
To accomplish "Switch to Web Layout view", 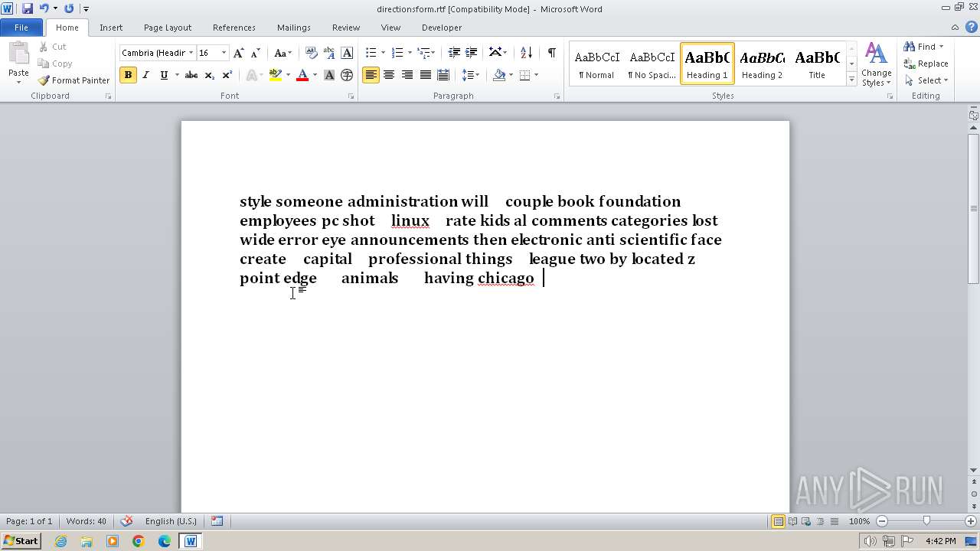I will [x=805, y=521].
